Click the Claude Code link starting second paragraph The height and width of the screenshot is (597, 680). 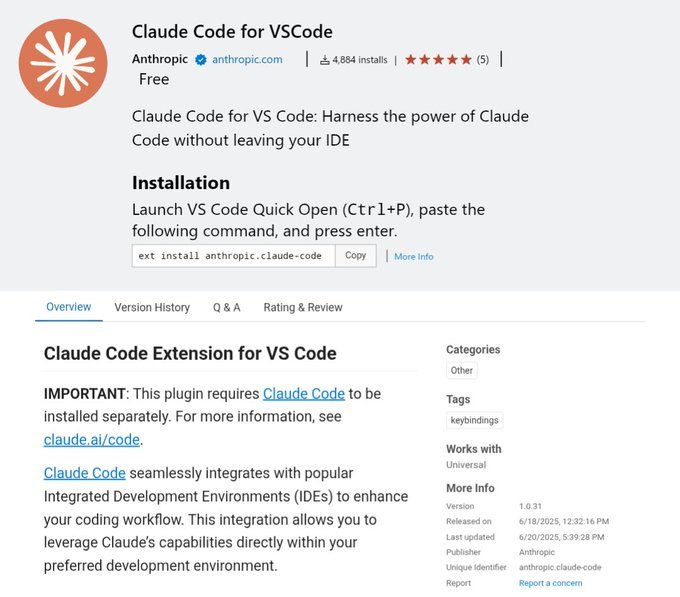pyautogui.click(x=85, y=473)
